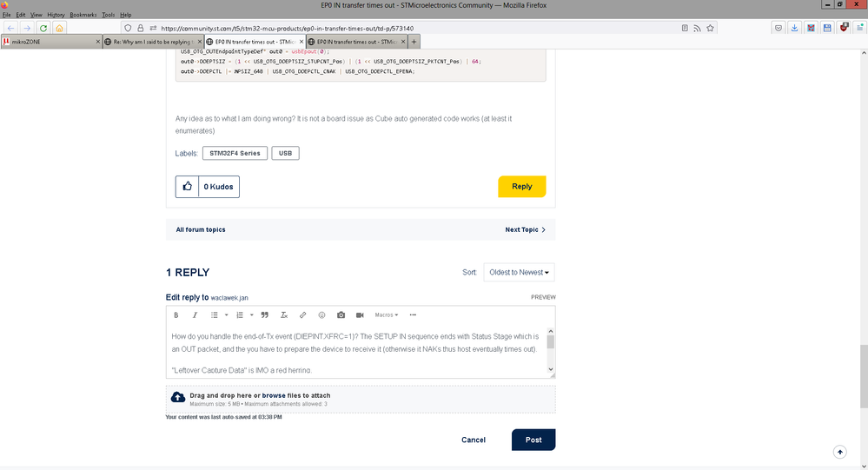This screenshot has height=470, width=868.
Task: Open the Edit menu
Action: [x=21, y=15]
